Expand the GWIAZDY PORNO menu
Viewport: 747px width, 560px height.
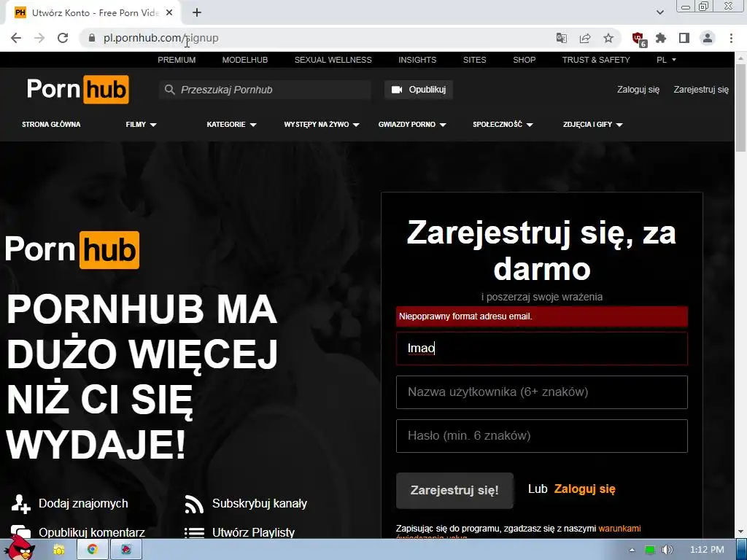(x=412, y=124)
